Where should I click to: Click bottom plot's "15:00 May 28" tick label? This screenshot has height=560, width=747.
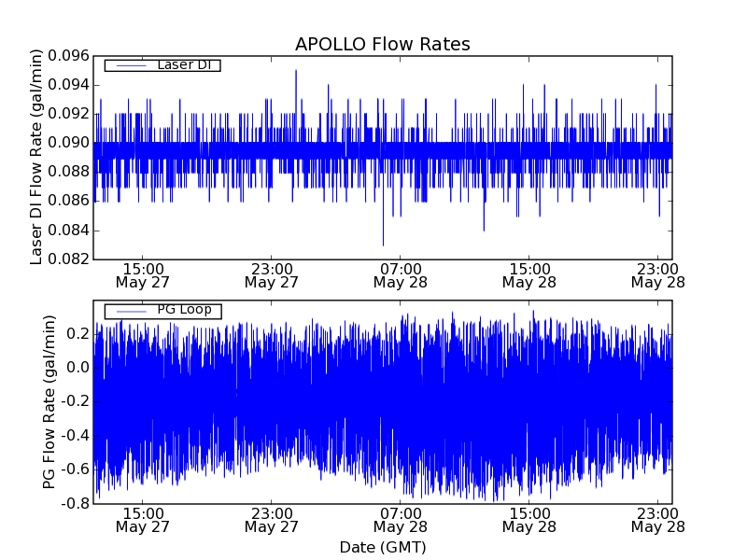pos(529,519)
